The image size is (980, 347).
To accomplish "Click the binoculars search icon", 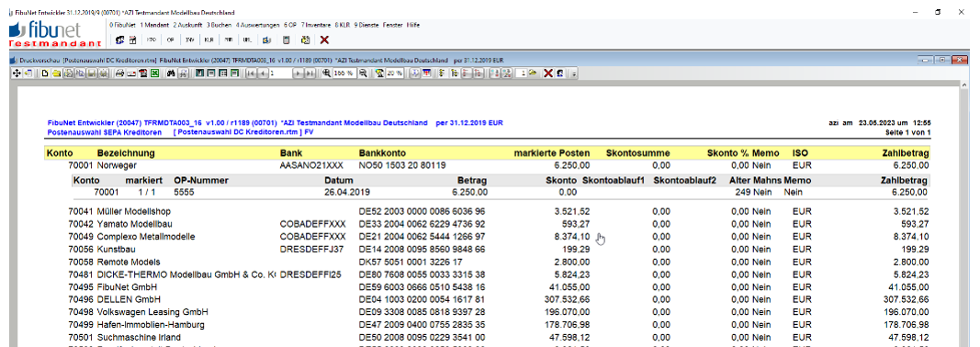I will coord(171,73).
